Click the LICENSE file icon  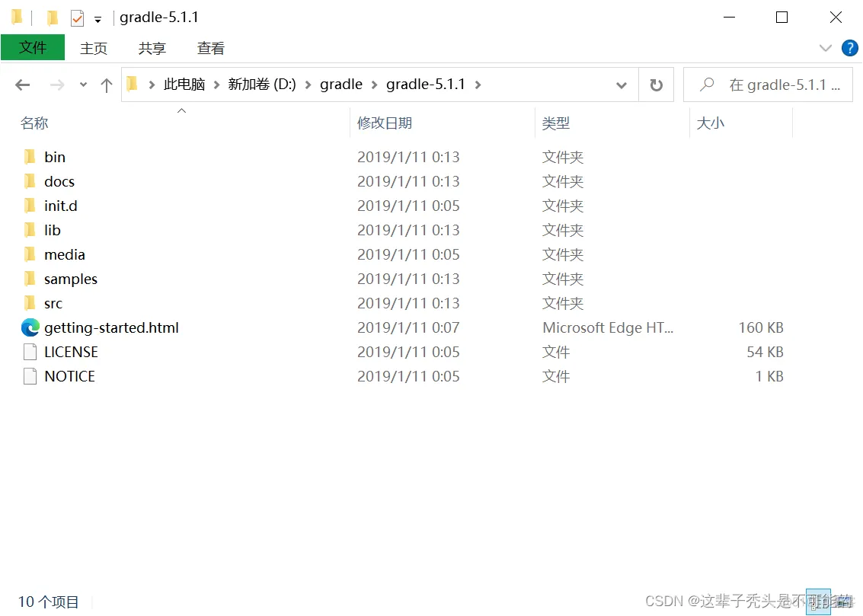[x=30, y=352]
